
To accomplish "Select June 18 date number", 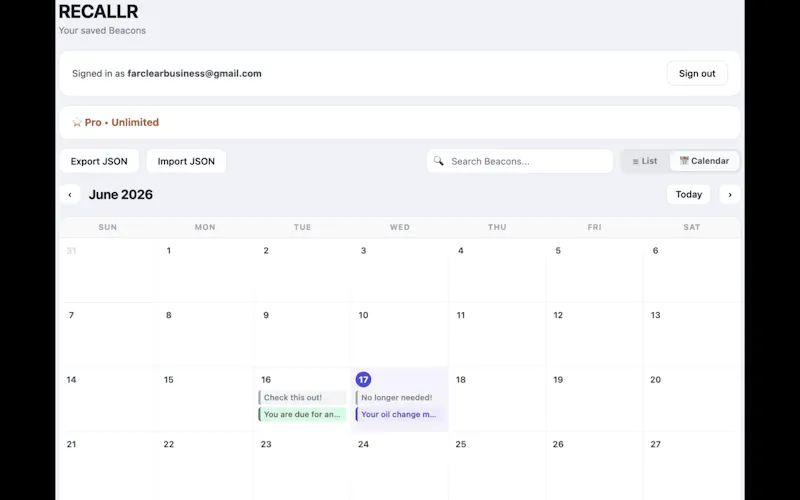I will click(x=461, y=380).
